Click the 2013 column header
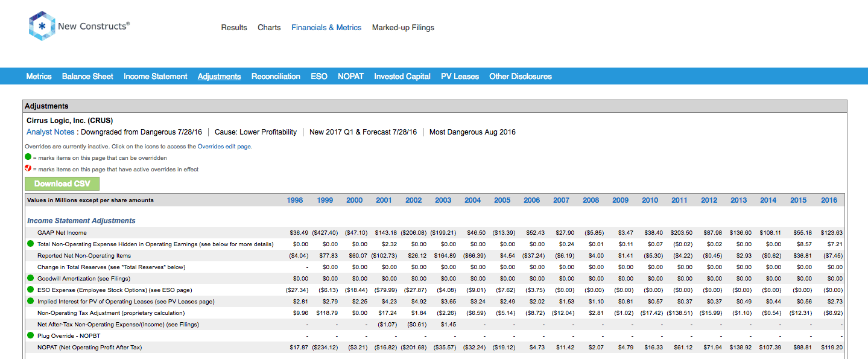 738,200
